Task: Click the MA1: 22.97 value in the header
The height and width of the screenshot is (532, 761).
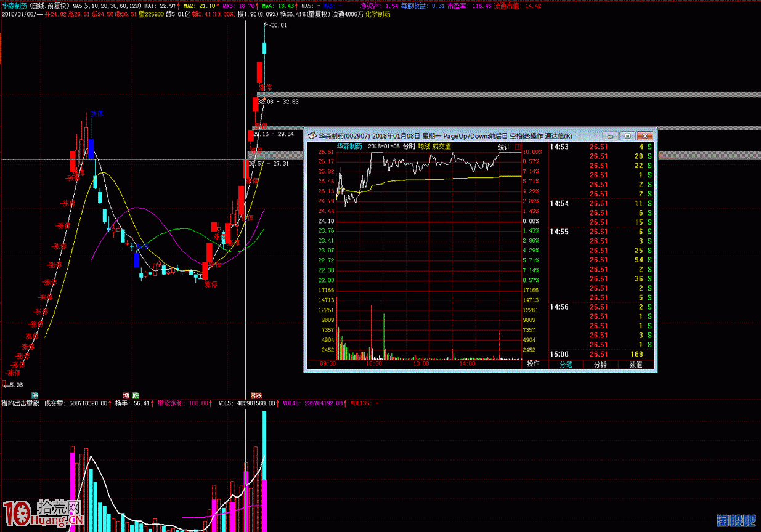Action: click(x=160, y=6)
